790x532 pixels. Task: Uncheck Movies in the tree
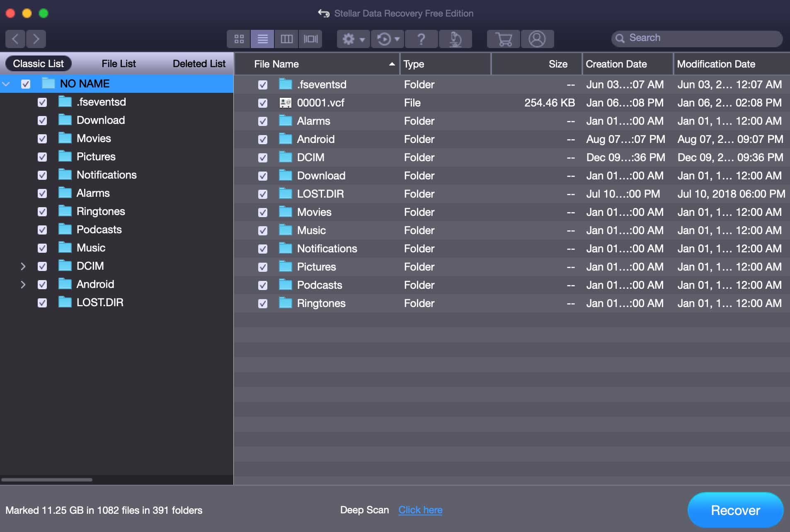click(42, 139)
